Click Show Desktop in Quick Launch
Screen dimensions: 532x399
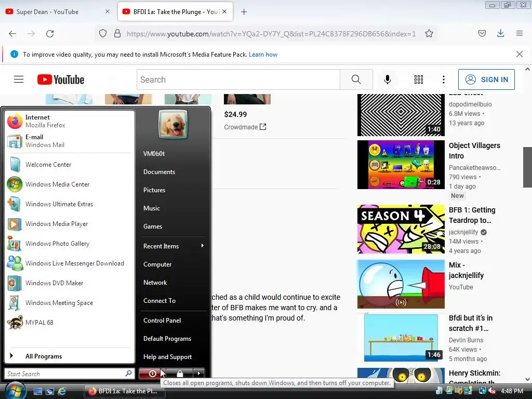coord(37,391)
